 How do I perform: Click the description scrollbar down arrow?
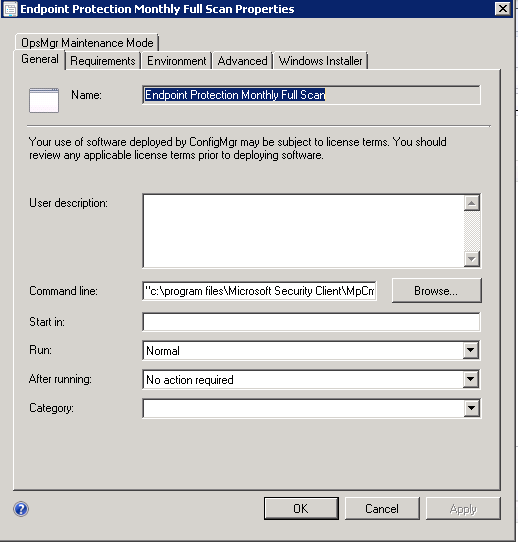click(472, 259)
